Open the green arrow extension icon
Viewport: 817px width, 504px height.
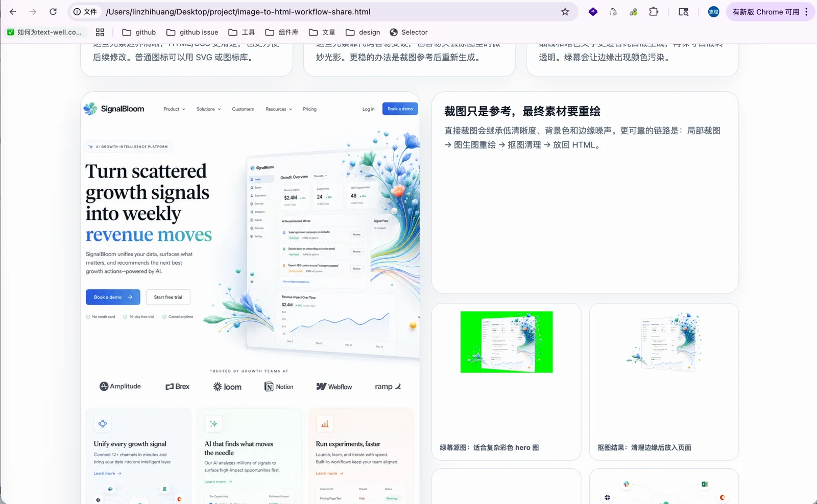[x=633, y=12]
